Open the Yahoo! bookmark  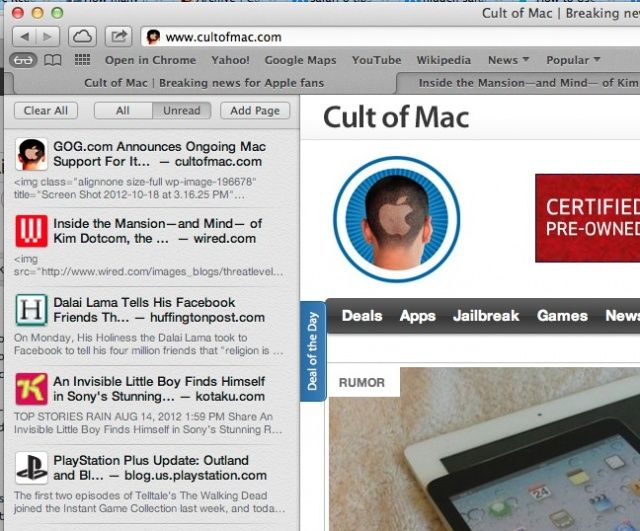click(x=230, y=60)
